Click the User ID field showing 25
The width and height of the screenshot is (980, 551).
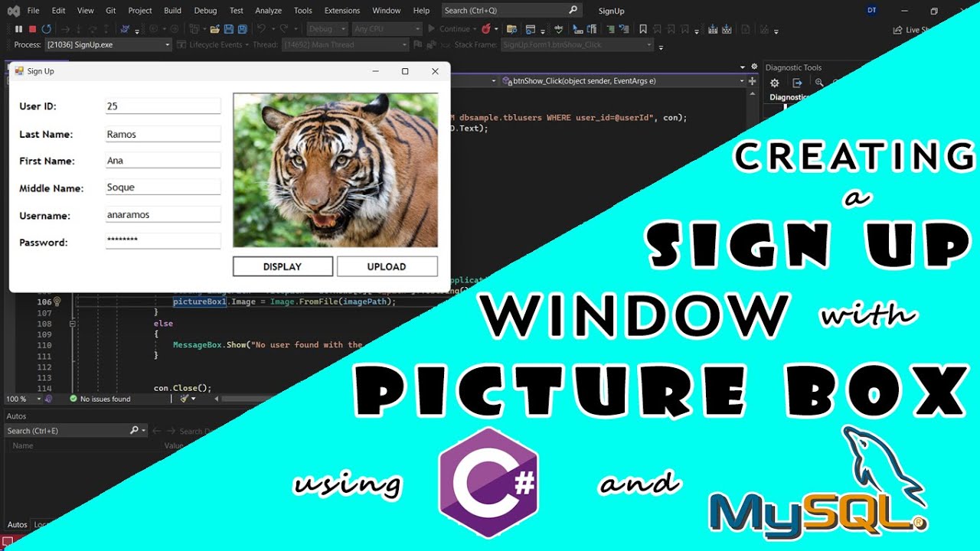[x=163, y=106]
